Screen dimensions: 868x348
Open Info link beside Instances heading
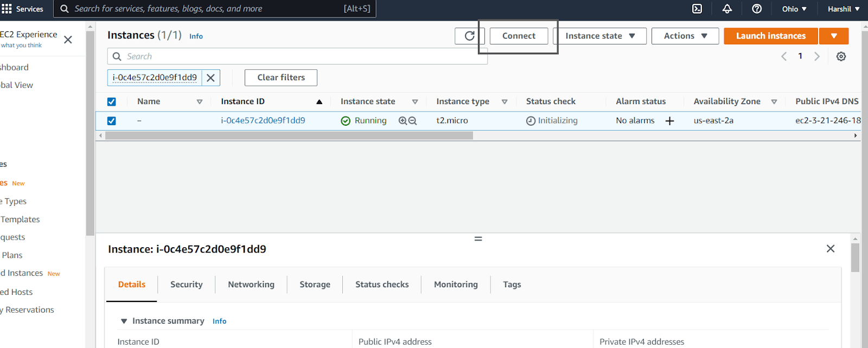click(x=196, y=36)
